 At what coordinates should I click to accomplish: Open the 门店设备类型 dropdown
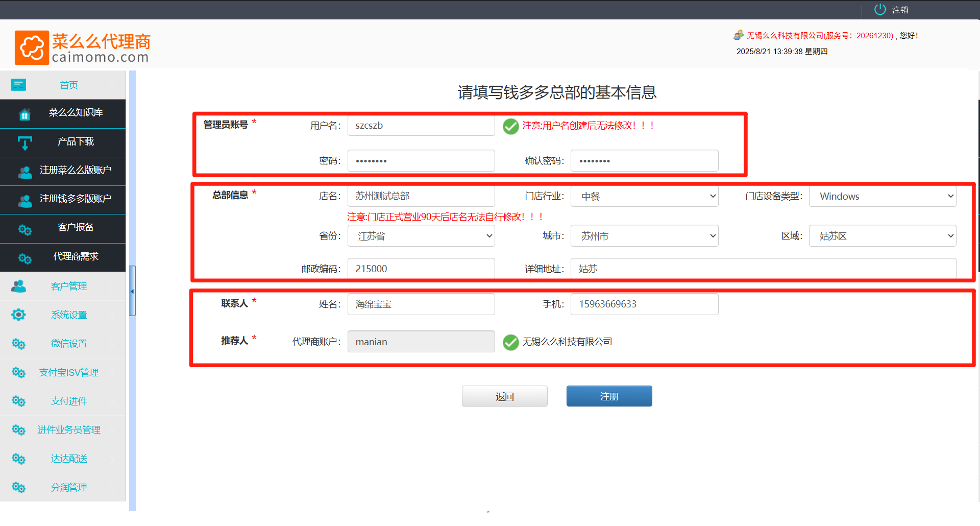883,196
